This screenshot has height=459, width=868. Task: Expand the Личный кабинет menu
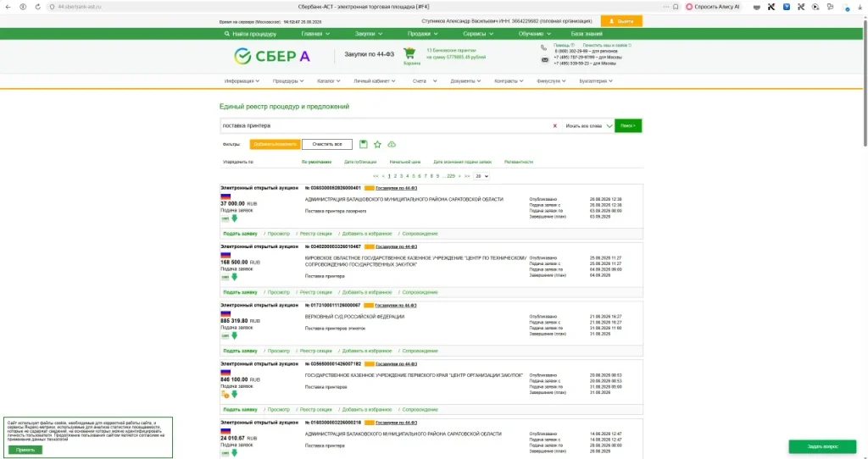click(375, 81)
